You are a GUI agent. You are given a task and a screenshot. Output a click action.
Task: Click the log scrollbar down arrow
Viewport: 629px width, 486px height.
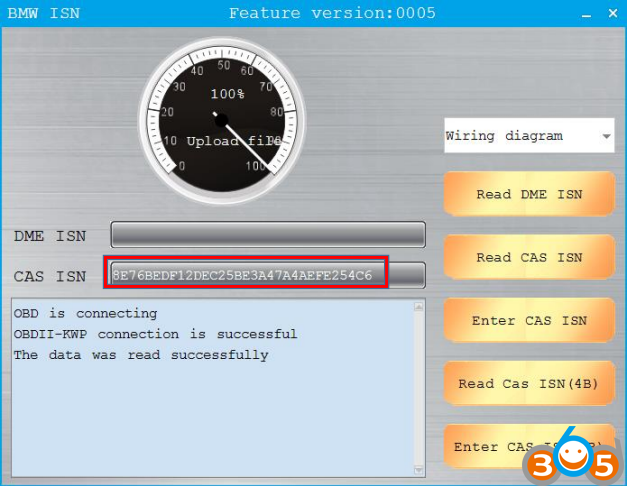click(x=419, y=469)
